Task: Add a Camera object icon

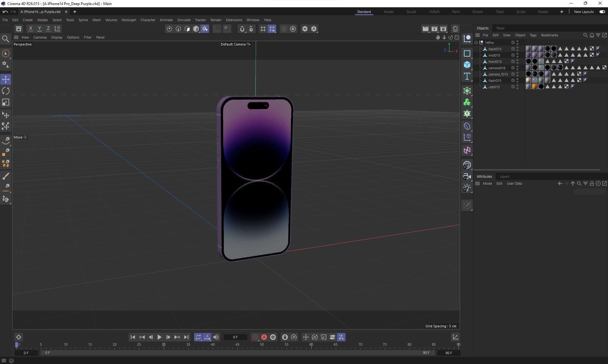Action: pos(467,176)
